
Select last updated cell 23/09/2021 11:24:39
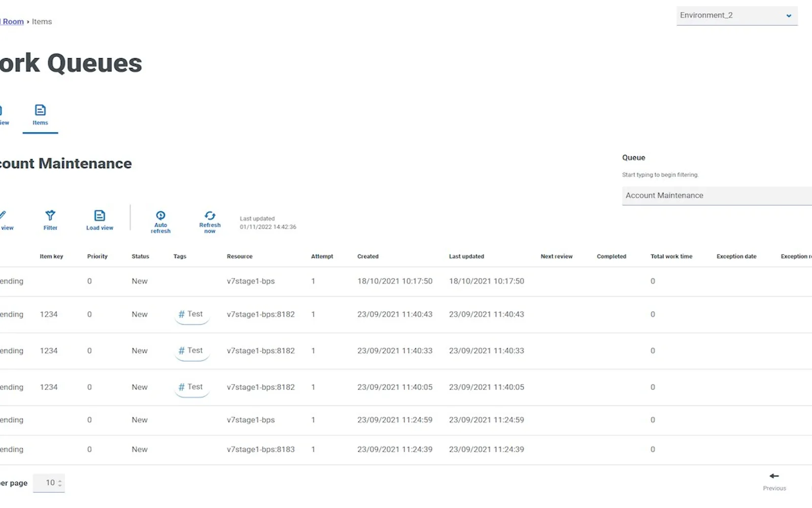pos(486,450)
